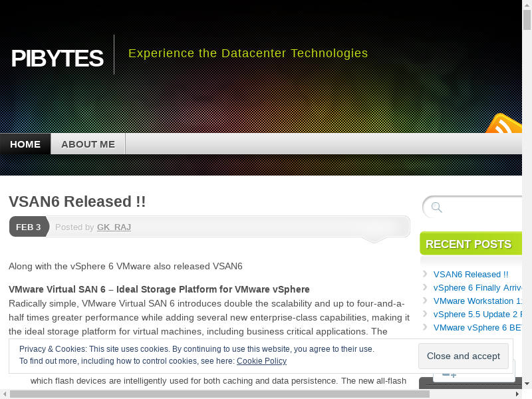Click the chevron bullet beside vSphere 6 Finally
The width and height of the screenshot is (532, 399).
point(425,287)
